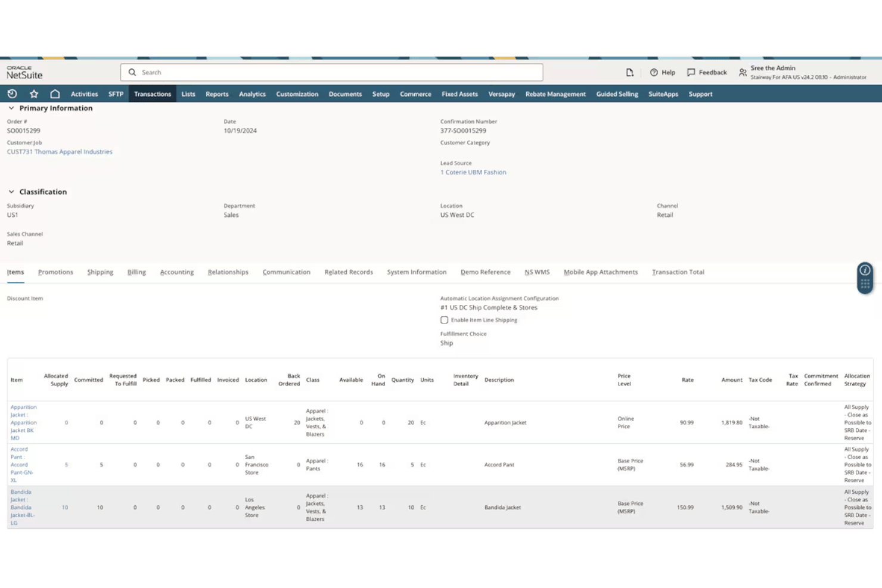Open the floating info assistant icon
The width and height of the screenshot is (882, 588).
tap(865, 270)
